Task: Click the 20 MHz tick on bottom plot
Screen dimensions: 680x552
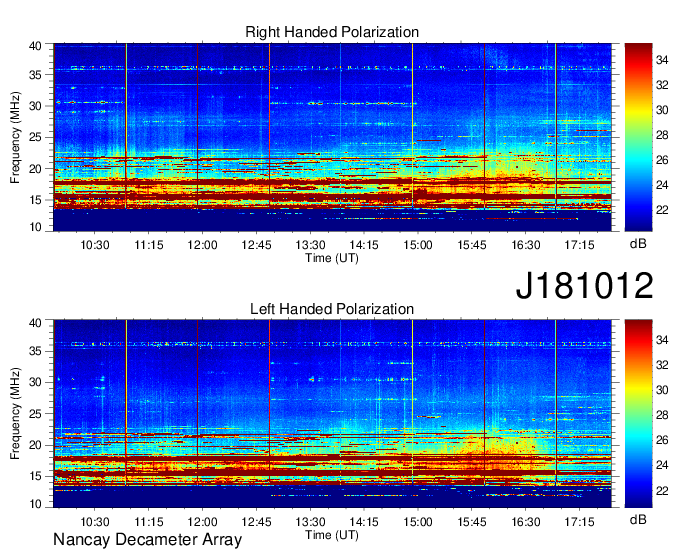Action: point(35,445)
